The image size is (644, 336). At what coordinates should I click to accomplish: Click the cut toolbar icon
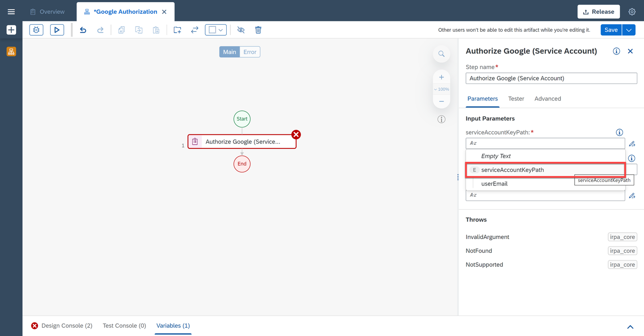[139, 30]
